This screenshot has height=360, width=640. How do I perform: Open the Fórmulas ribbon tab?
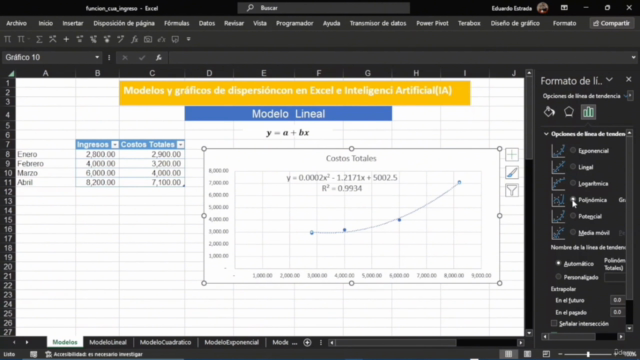pyautogui.click(x=177, y=23)
